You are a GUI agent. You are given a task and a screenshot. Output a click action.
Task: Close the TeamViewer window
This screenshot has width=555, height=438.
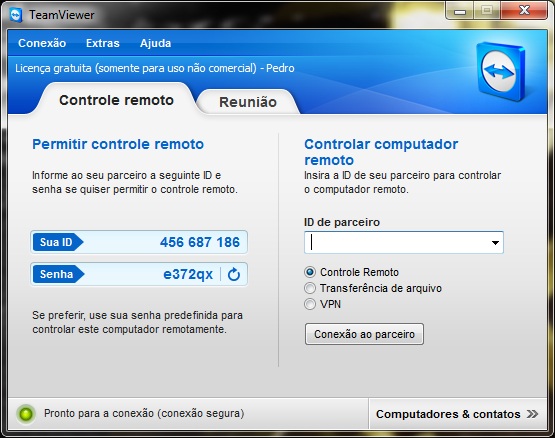point(524,11)
